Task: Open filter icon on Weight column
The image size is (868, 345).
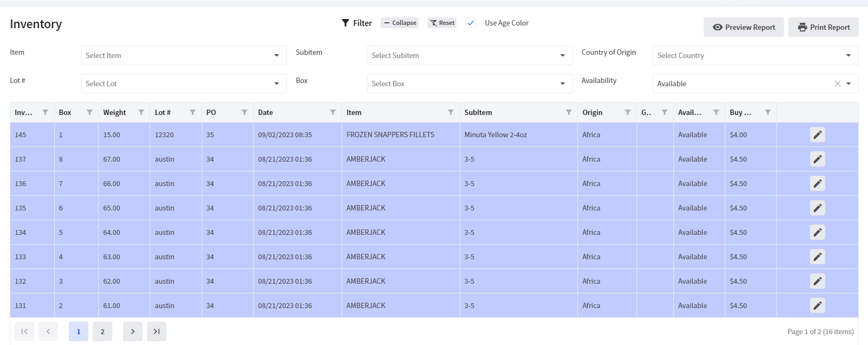Action: coord(141,112)
